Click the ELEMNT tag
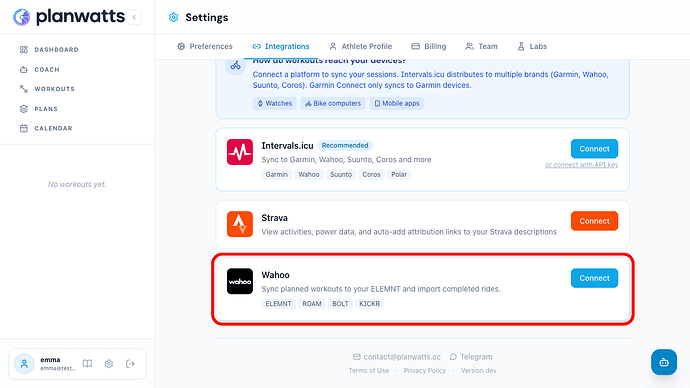 pos(279,304)
